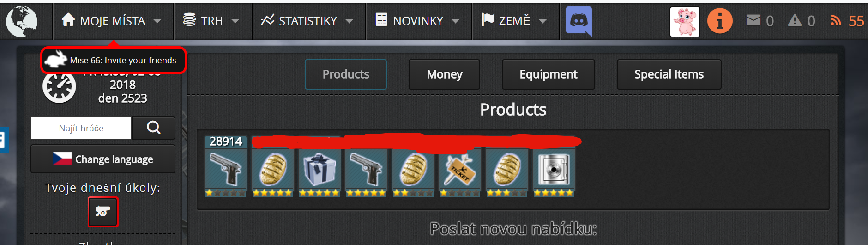Expand the STATISTIKY dropdown menu
868x245 pixels.
click(x=308, y=21)
